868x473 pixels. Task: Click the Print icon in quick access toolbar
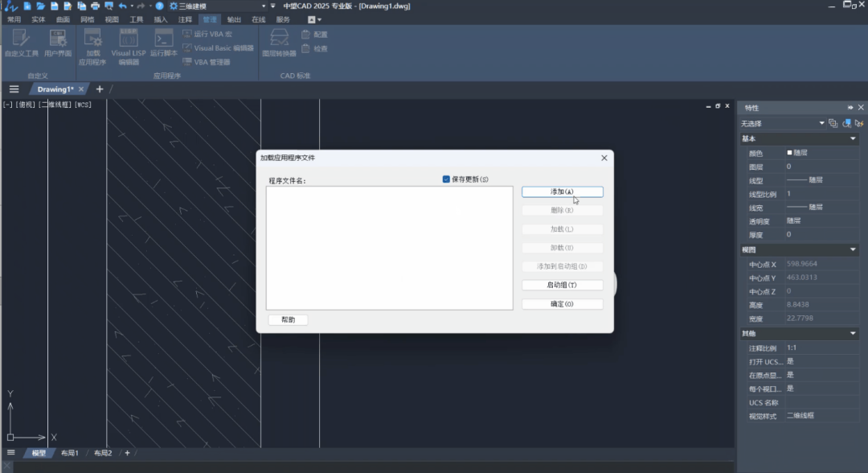pos(95,6)
